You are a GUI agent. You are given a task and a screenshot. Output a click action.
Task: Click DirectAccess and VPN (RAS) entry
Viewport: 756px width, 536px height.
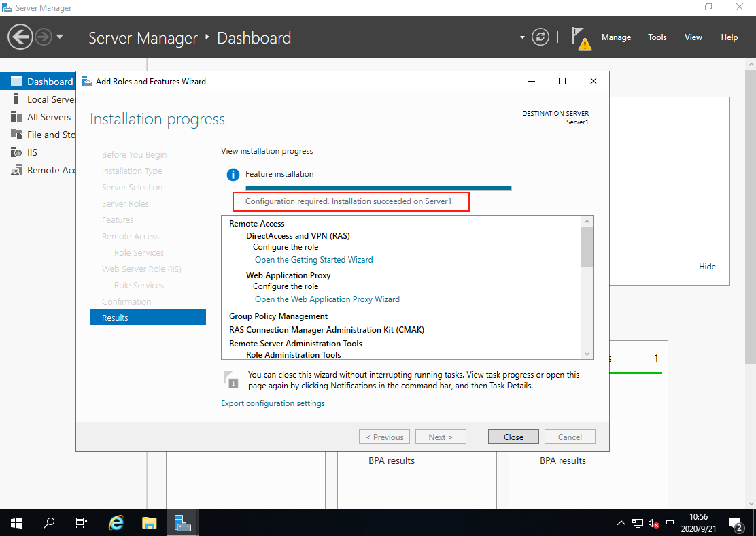pyautogui.click(x=298, y=235)
